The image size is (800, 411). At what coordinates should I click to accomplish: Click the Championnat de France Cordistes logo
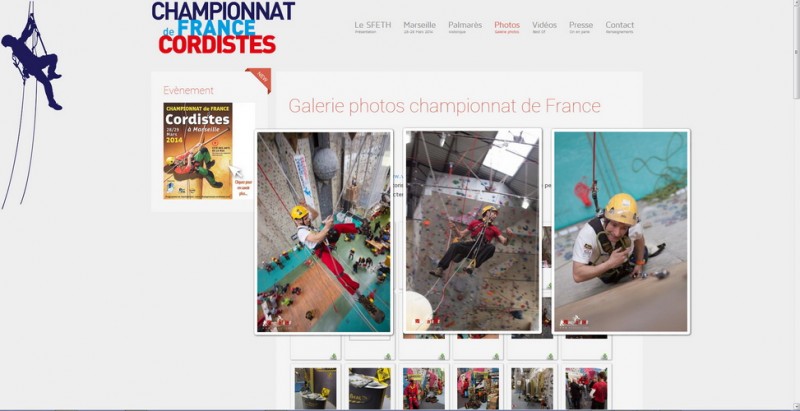click(223, 28)
